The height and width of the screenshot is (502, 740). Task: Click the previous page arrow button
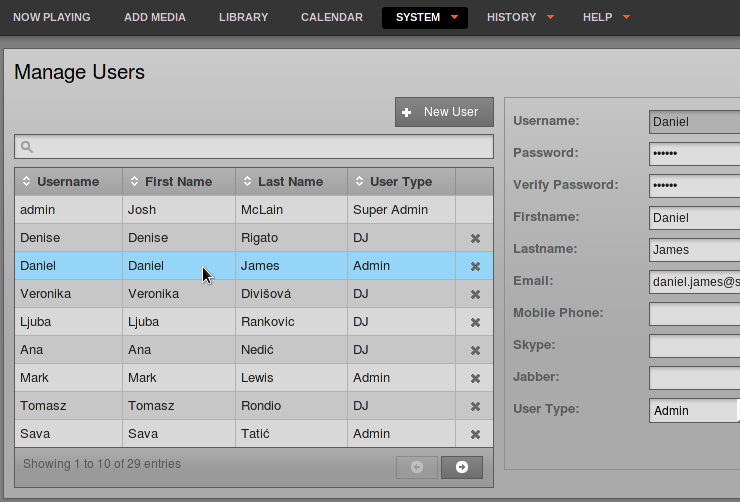(x=417, y=467)
